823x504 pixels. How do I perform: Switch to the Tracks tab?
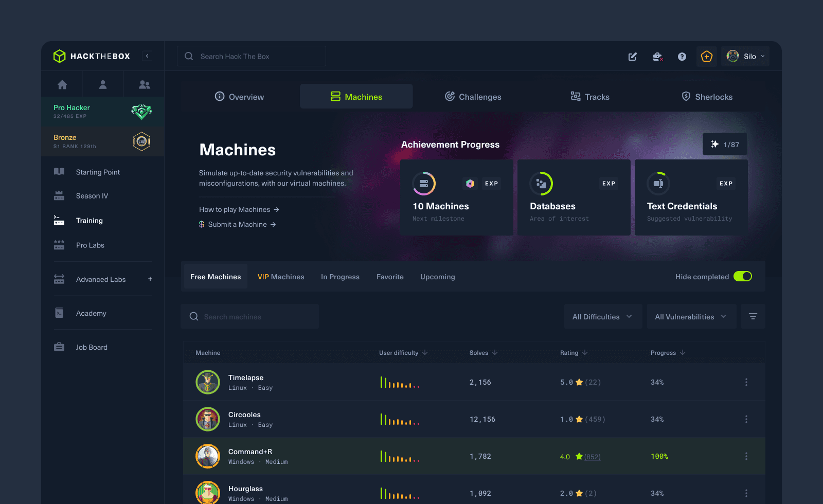(x=590, y=97)
